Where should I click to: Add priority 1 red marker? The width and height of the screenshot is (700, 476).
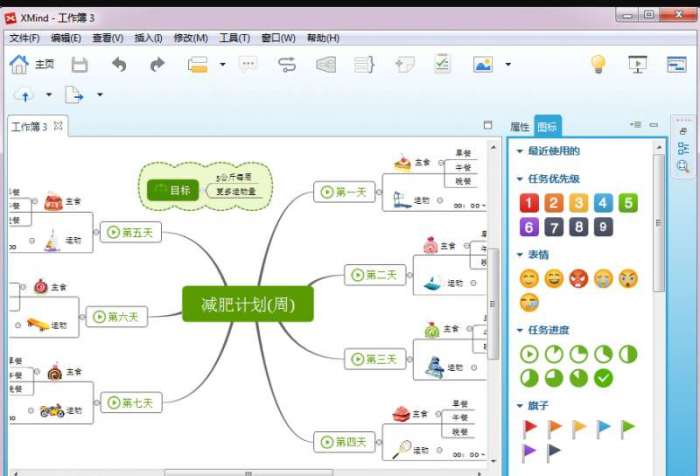(529, 203)
